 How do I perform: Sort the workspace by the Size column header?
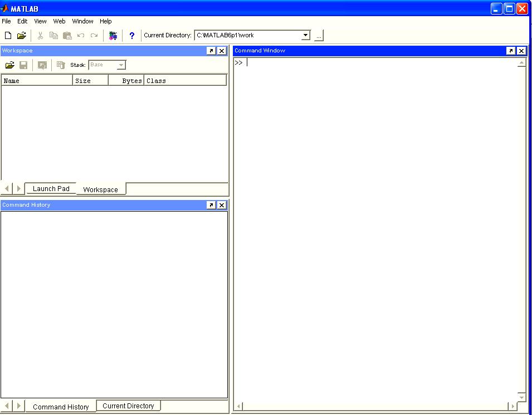(x=91, y=81)
